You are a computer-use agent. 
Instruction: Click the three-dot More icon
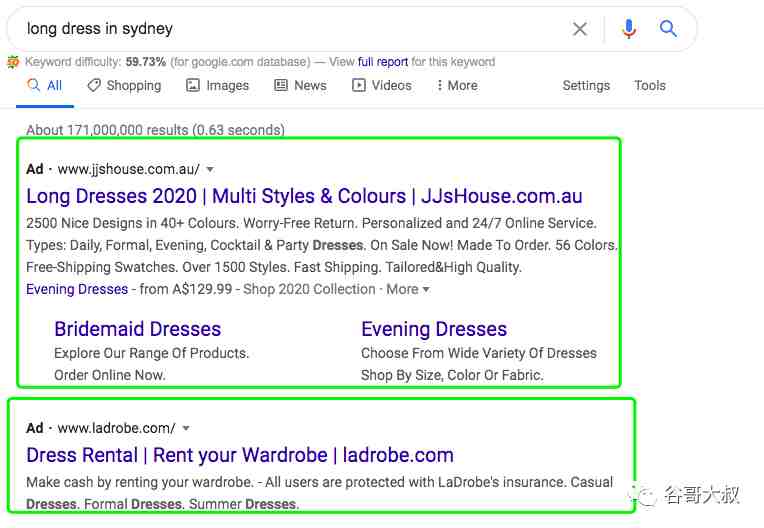[x=439, y=85]
